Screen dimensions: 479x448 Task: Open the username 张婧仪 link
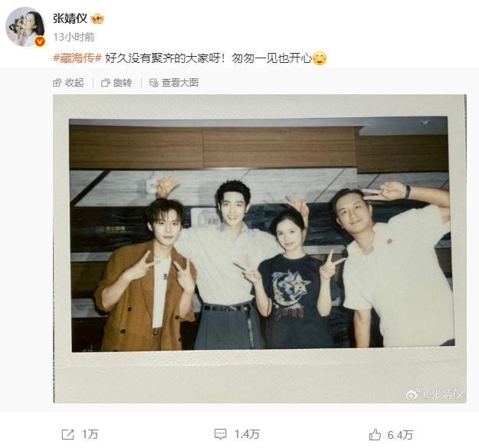[70, 18]
